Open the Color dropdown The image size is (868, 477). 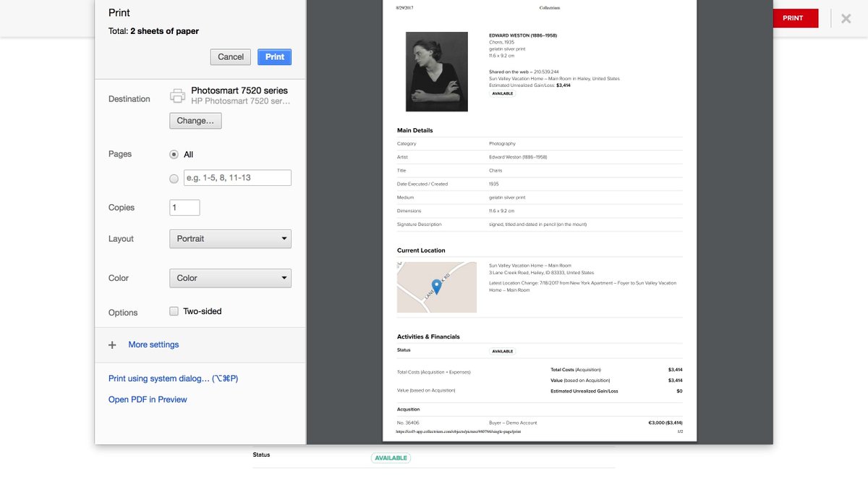coord(230,278)
